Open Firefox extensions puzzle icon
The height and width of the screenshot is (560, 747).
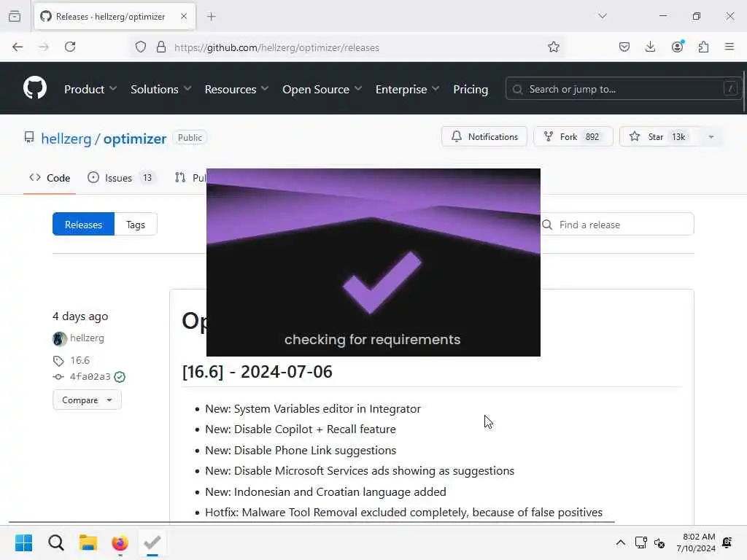tap(704, 47)
